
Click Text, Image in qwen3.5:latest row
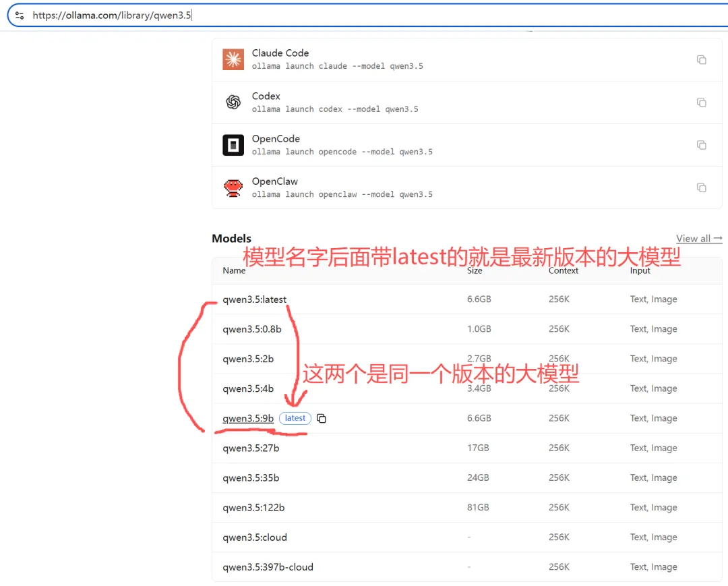click(x=653, y=299)
